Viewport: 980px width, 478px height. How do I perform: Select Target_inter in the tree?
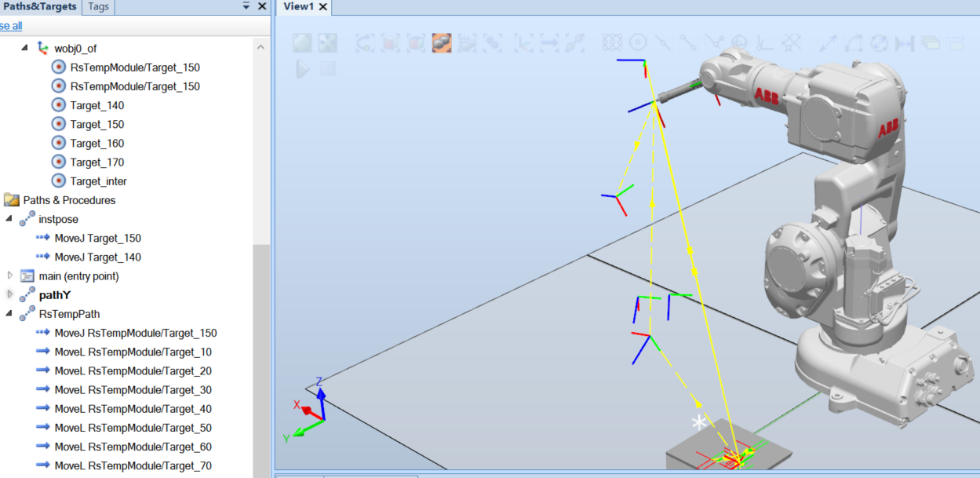(98, 181)
